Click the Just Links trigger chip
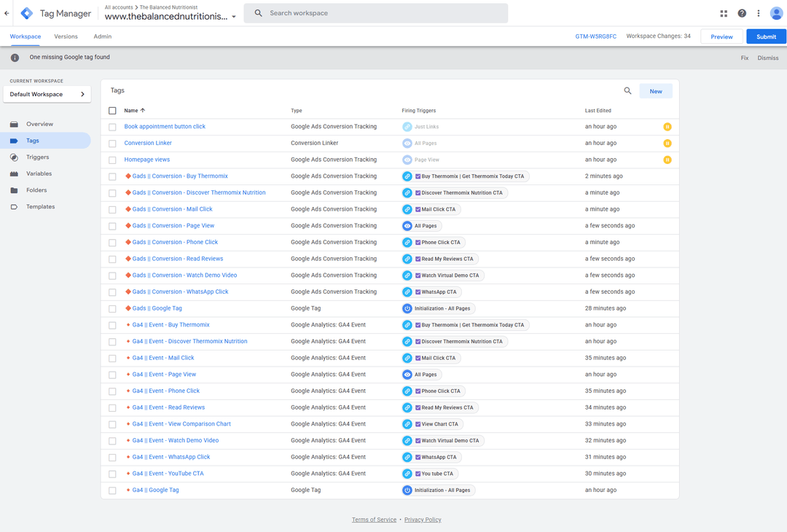This screenshot has height=532, width=787. 421,127
